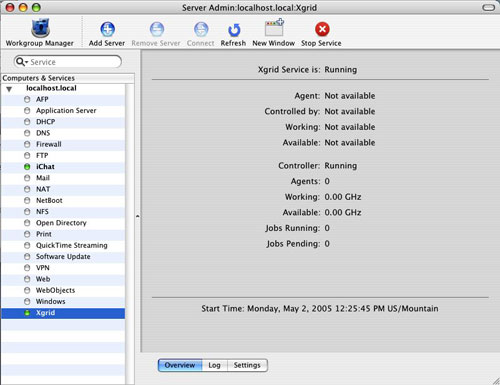
Task: Select the Print service
Action: 63,234
